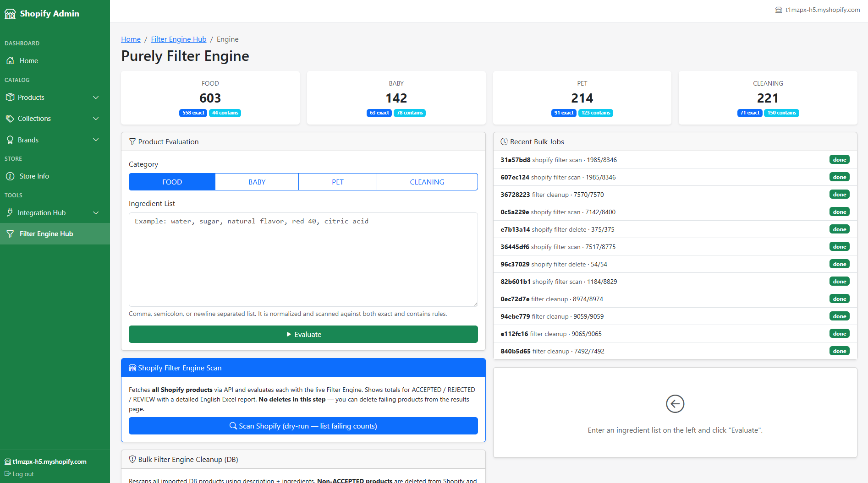The width and height of the screenshot is (868, 483).
Task: Click the FOOD 603 stats card
Action: (210, 98)
